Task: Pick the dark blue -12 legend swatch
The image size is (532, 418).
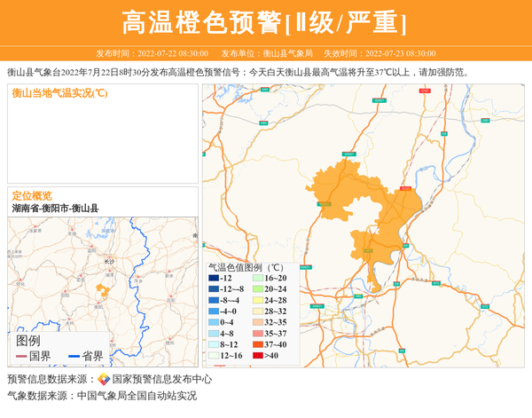Action: (214, 279)
